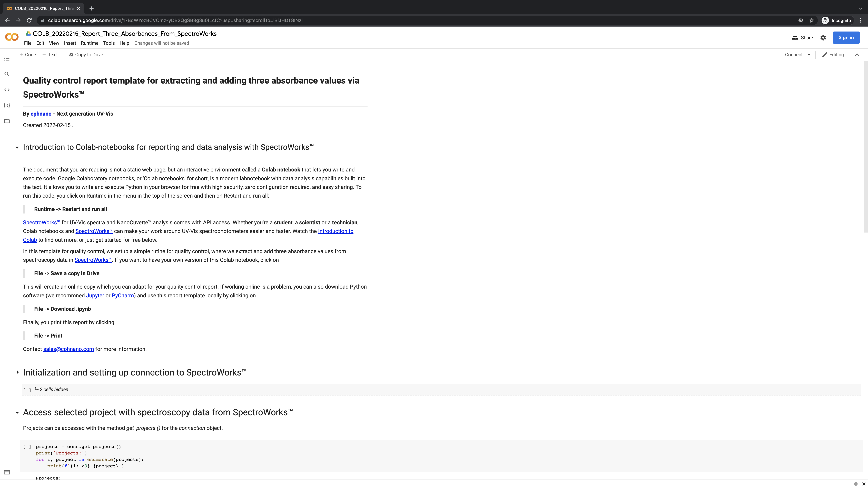
Task: Click Copy to Drive
Action: pos(86,55)
